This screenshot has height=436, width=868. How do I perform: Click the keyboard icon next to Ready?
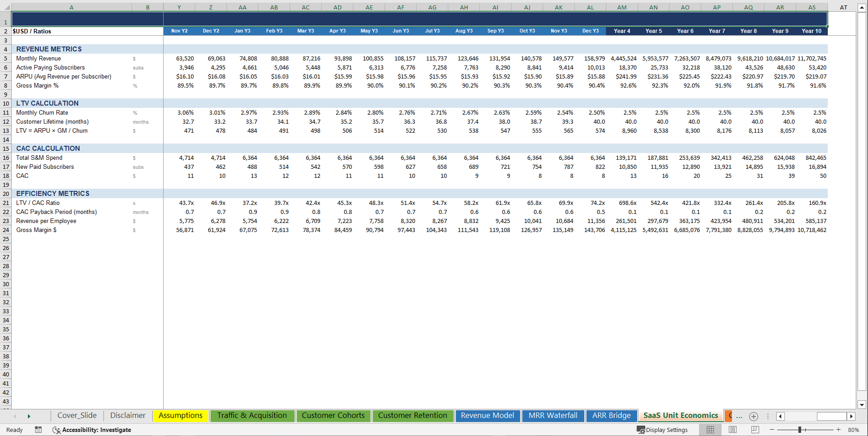[x=38, y=430]
